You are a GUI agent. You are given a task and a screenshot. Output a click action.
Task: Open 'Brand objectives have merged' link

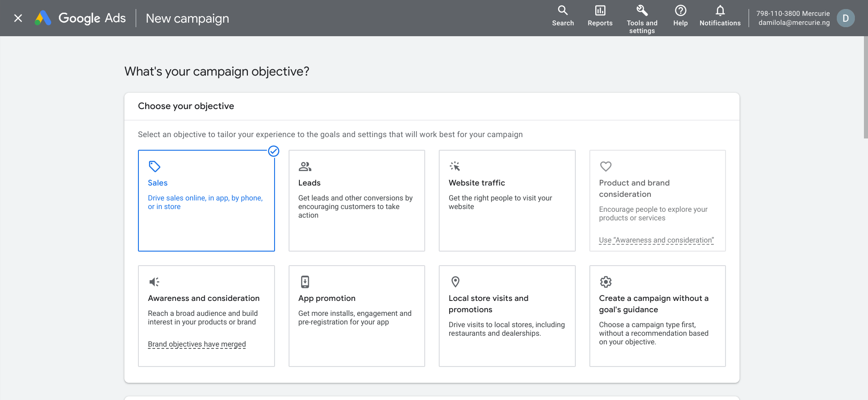pos(197,344)
